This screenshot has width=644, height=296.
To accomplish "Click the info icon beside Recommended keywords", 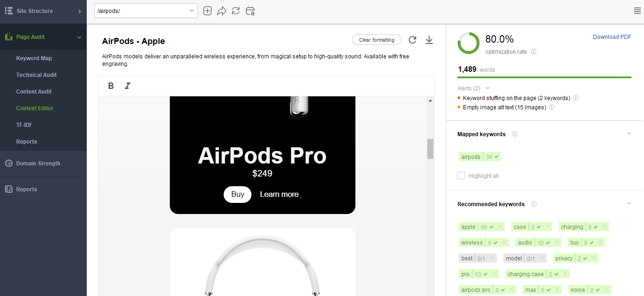I will 534,204.
